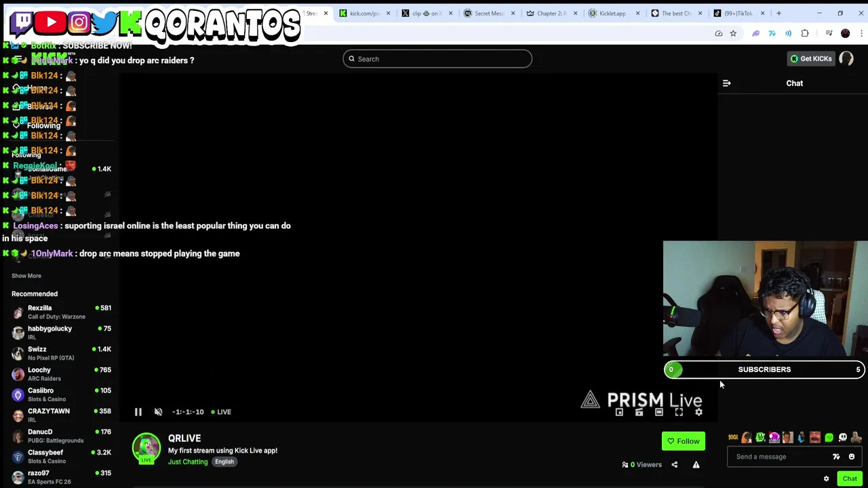Open the QRLIVE channel avatar
Screen dimensions: 868x488
[146, 449]
